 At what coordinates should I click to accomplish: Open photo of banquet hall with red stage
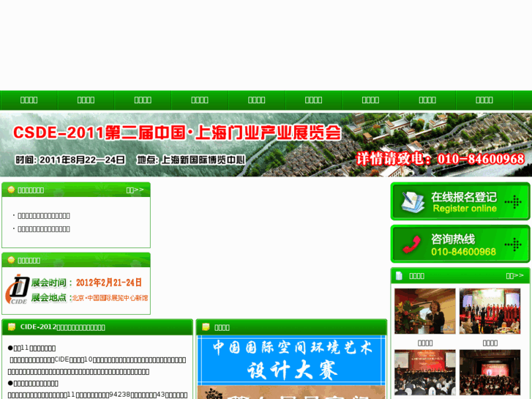click(x=490, y=372)
